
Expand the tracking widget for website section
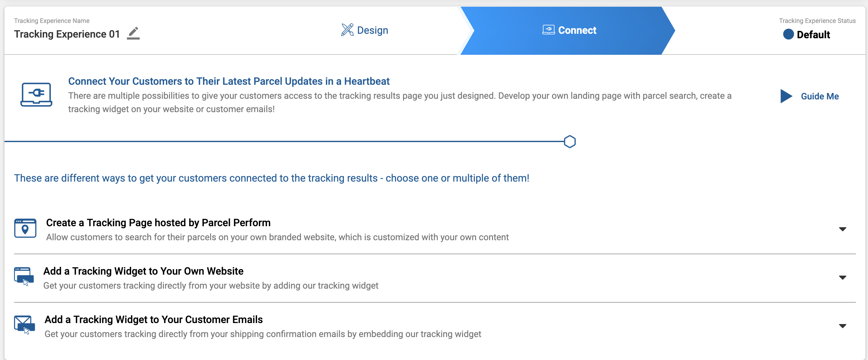click(842, 277)
